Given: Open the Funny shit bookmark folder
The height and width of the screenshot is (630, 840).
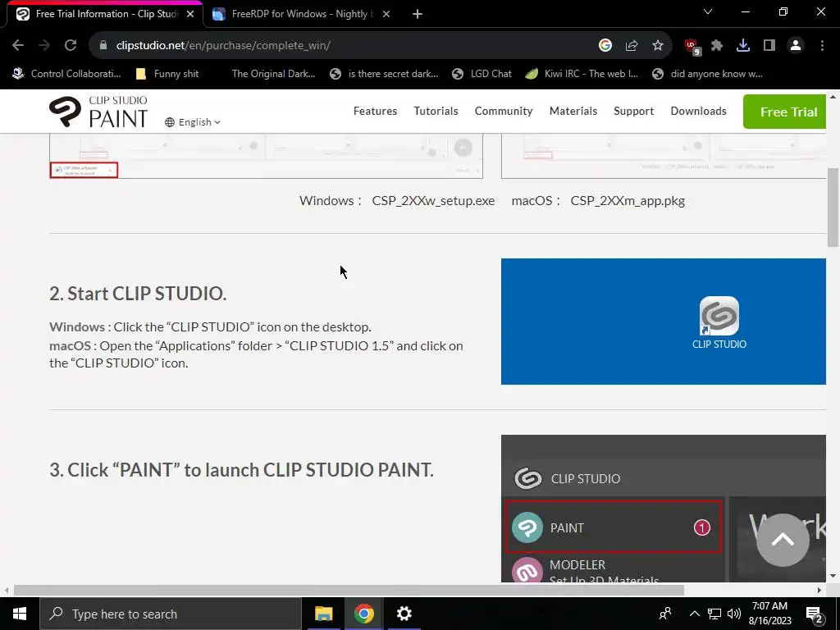Looking at the screenshot, I should [x=167, y=74].
